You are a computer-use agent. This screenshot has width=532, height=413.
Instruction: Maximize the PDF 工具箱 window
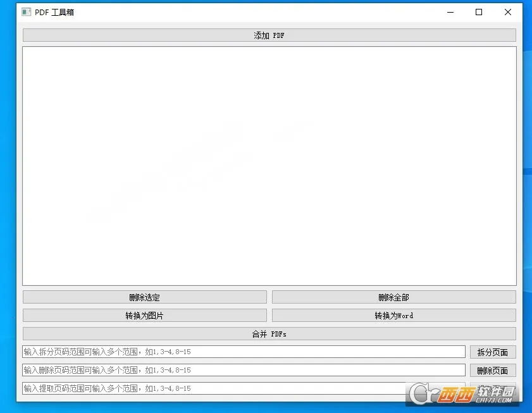[x=479, y=12]
